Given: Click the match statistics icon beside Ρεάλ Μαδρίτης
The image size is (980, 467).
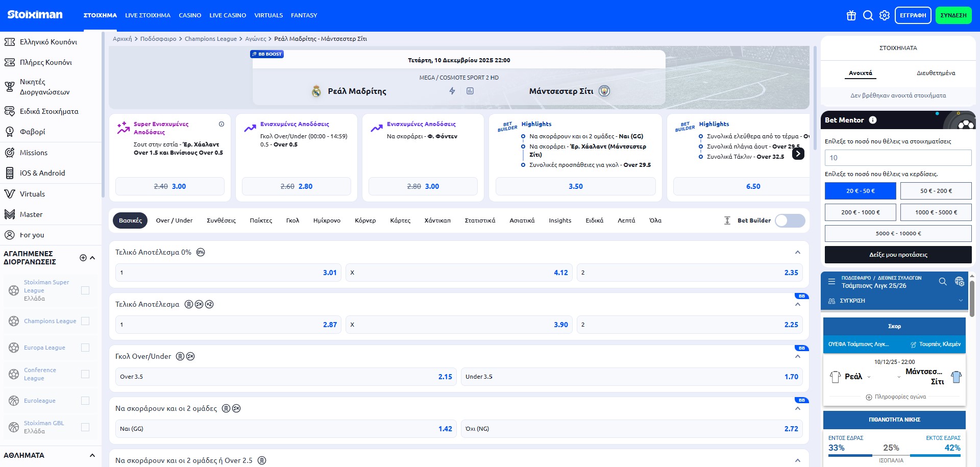Looking at the screenshot, I should pyautogui.click(x=470, y=91).
